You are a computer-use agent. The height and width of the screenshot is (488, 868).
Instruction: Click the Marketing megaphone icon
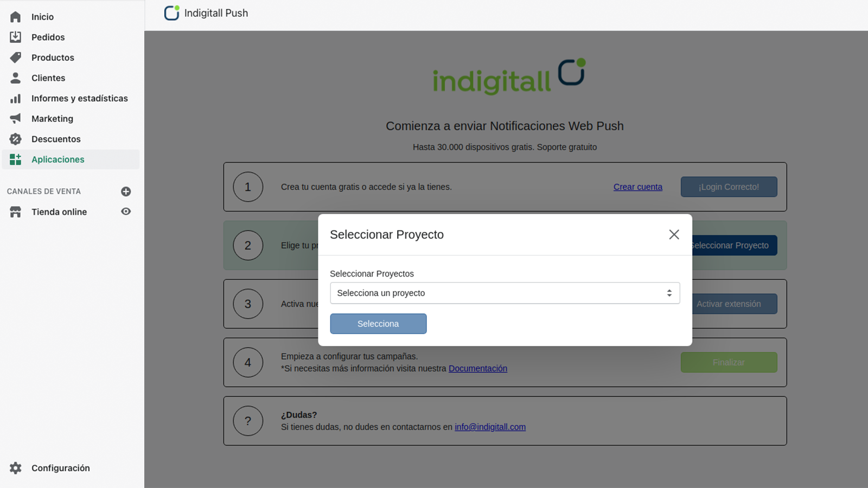click(15, 119)
